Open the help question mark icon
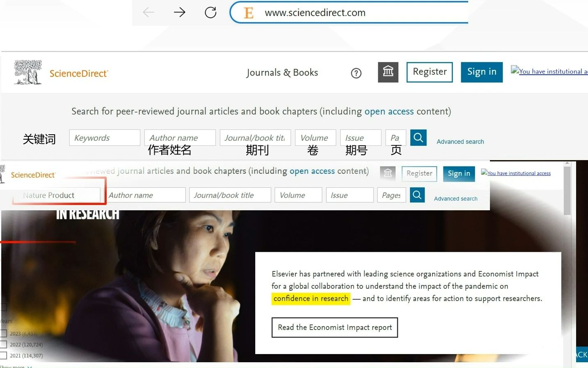 click(x=356, y=73)
